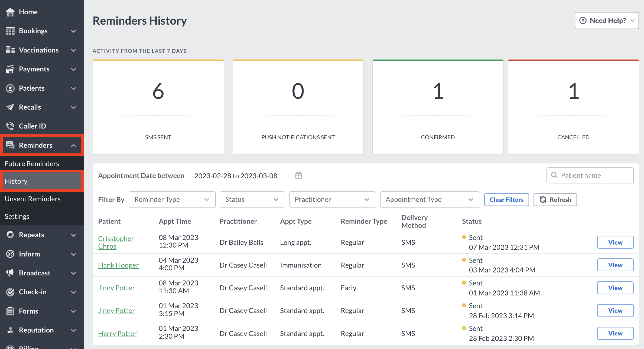
Task: Collapse the Reminders menu chevron
Action: coord(73,146)
